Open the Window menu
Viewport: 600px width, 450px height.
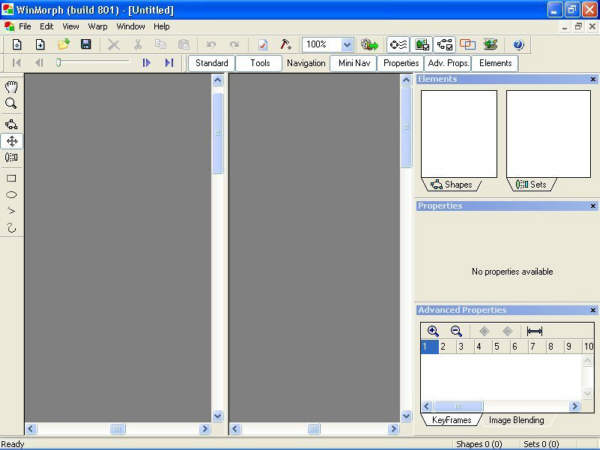coord(130,26)
